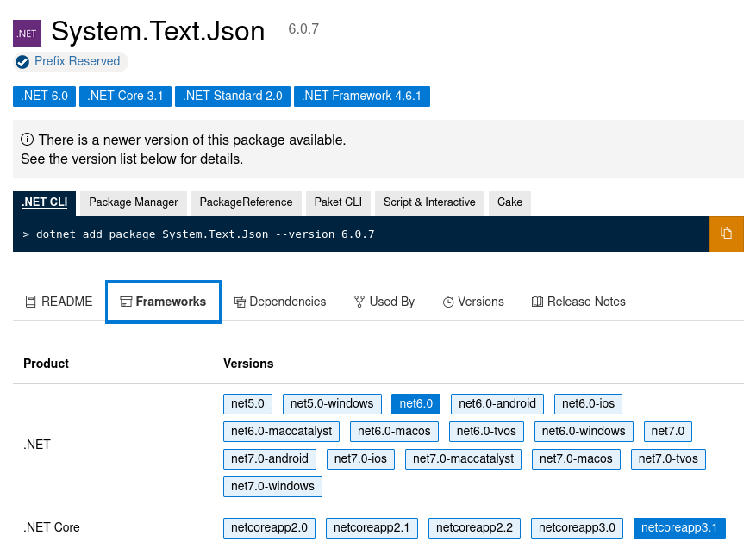
Task: Click the net7.0-maccatalyst framework tag
Action: [463, 459]
